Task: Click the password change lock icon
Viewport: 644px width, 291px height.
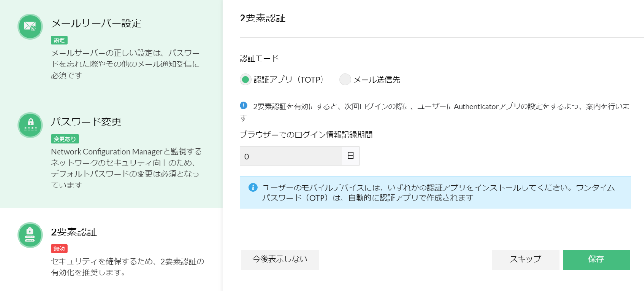Action: [30, 125]
